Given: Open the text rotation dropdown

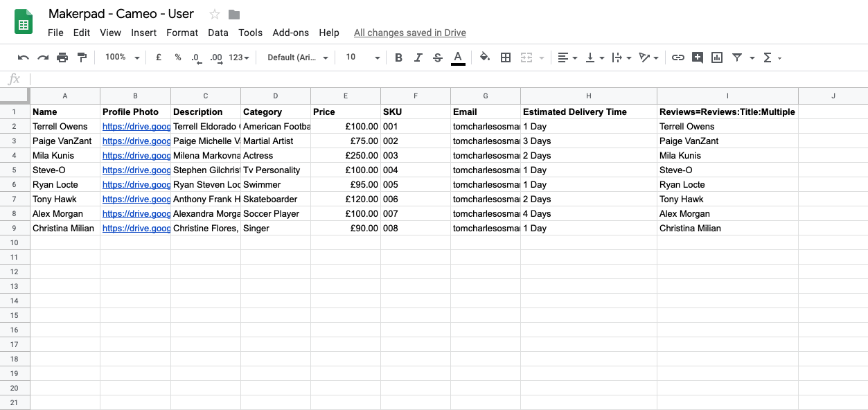Looking at the screenshot, I should [x=648, y=57].
